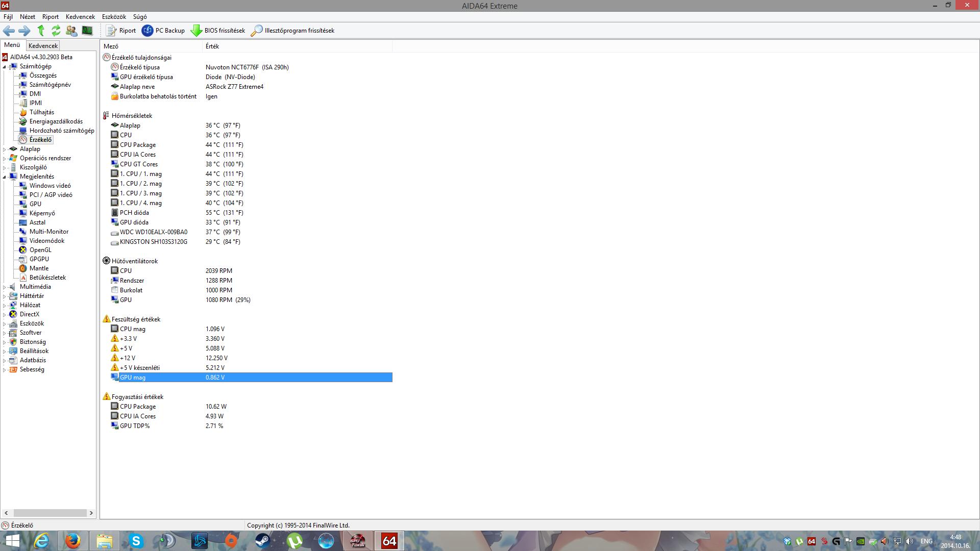This screenshot has width=980, height=551.
Task: Open the Eszközök menu
Action: [114, 17]
